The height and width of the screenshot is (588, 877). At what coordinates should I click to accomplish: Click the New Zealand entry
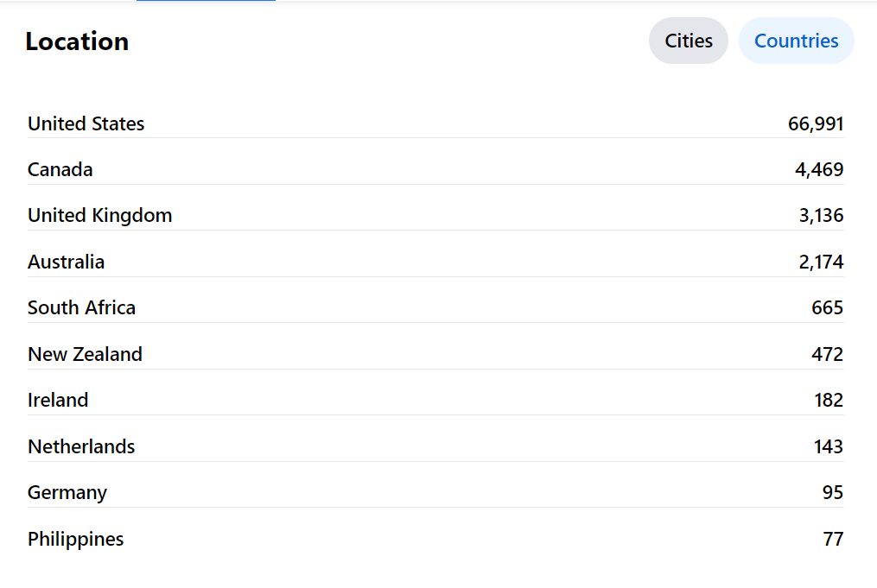coord(85,354)
